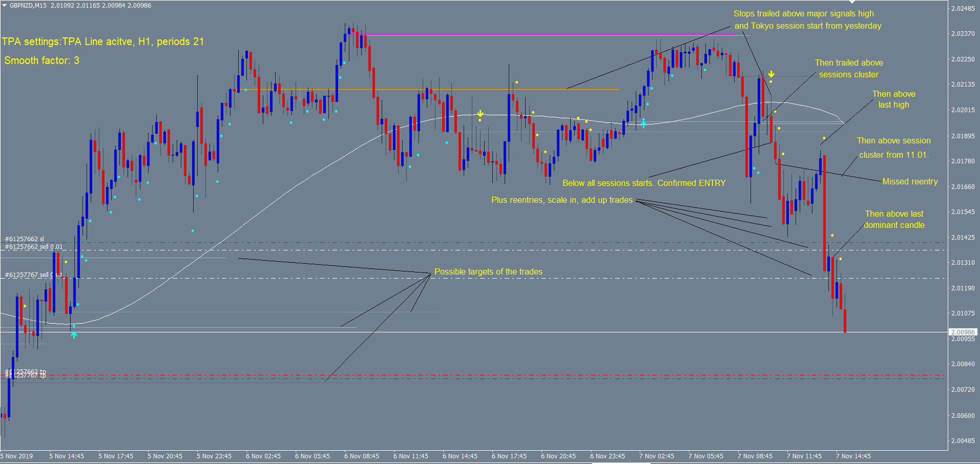Click the dropdown triangle beside GBPNZD,M15
This screenshot has height=464, width=980.
coord(4,6)
